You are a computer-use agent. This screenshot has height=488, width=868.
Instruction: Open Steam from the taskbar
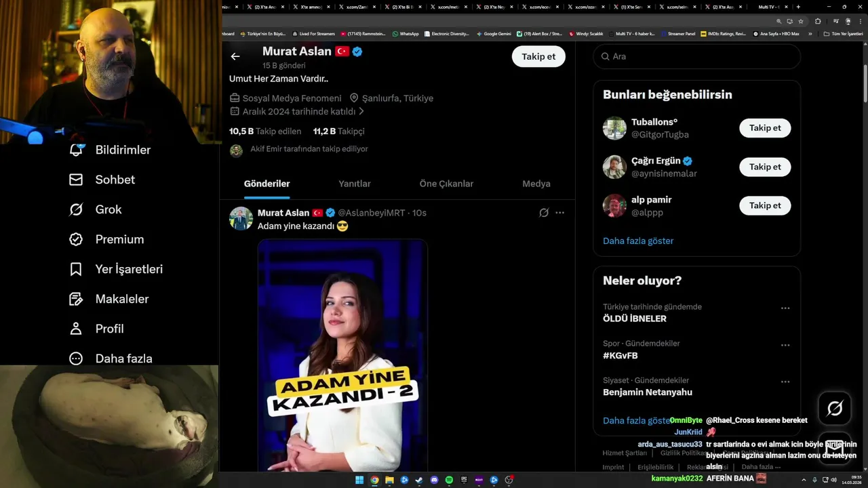419,480
